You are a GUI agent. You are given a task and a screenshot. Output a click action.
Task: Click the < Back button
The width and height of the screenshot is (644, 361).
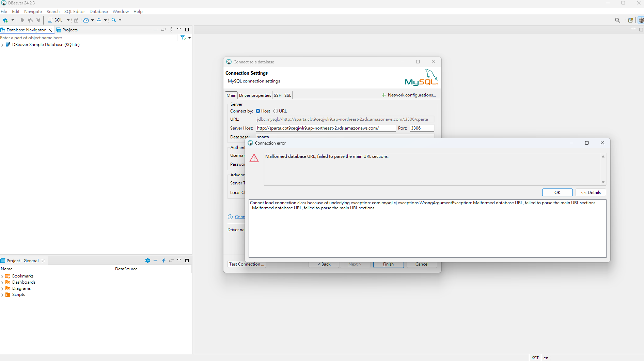coord(324,265)
